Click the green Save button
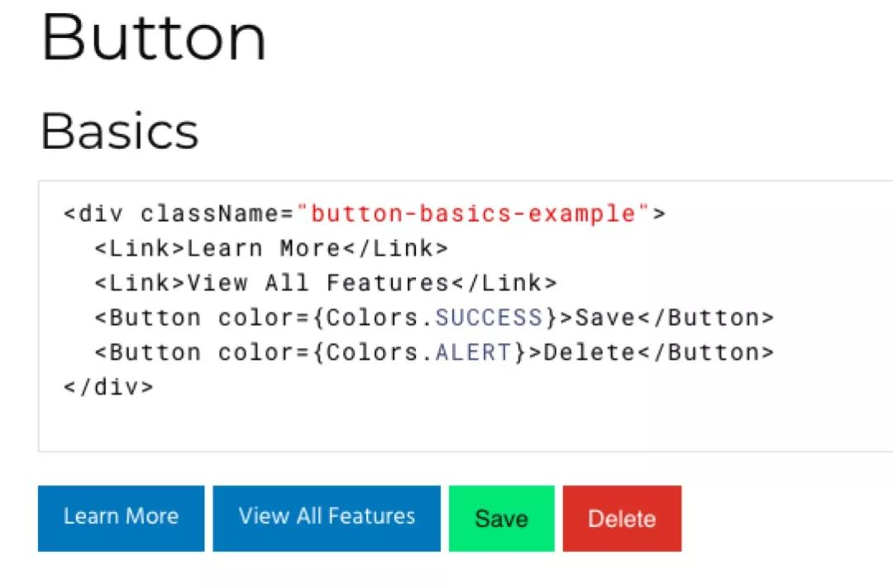The width and height of the screenshot is (893, 588). click(501, 518)
